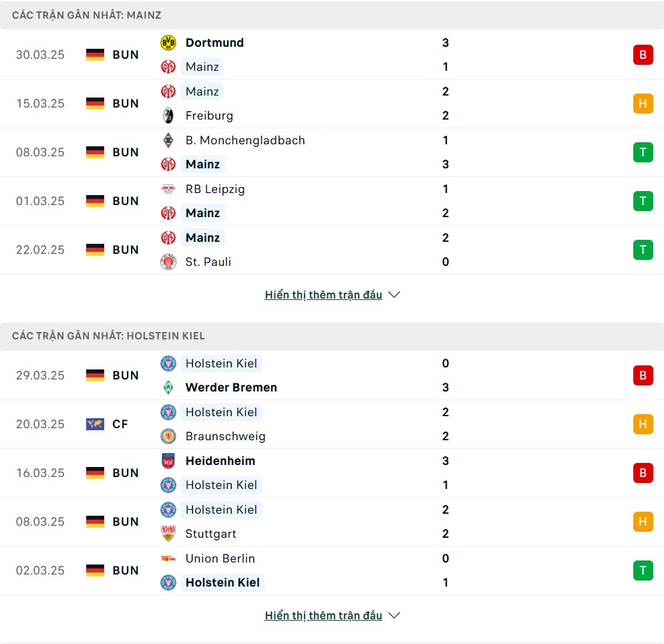Expand more Mainz matches with chevron
664x644 pixels.
coord(394,295)
